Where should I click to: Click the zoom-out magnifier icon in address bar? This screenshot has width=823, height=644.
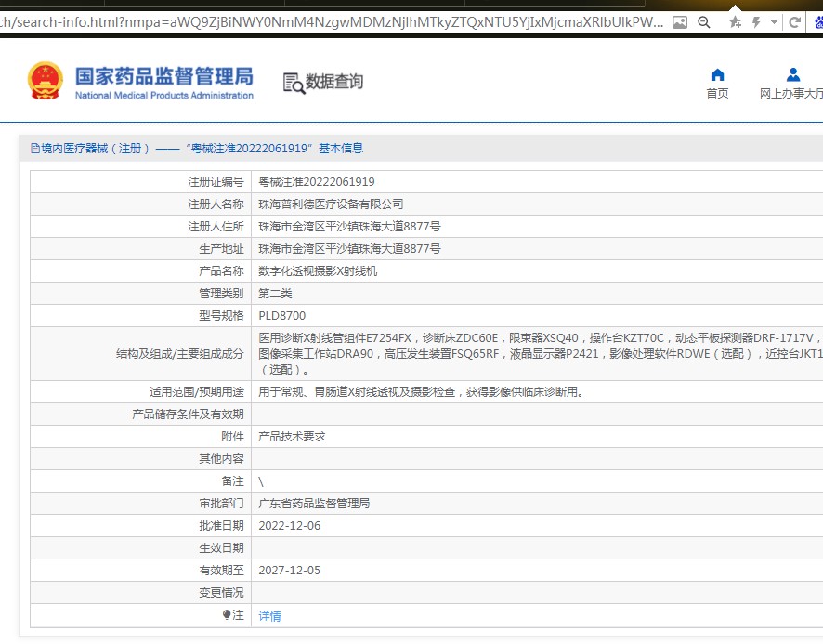(x=704, y=21)
